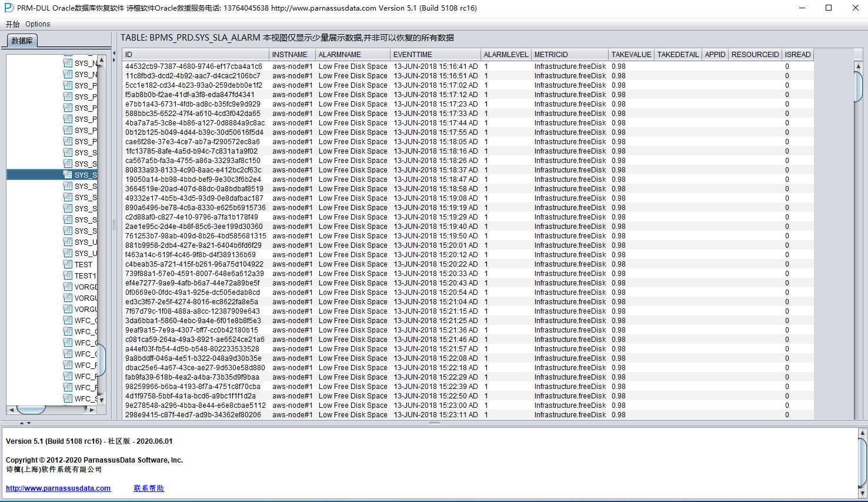The width and height of the screenshot is (868, 502).
Task: Select ID cell 19050a14-bb98-4bbd-bef9-9e30c3f6b2e4
Action: (196, 179)
